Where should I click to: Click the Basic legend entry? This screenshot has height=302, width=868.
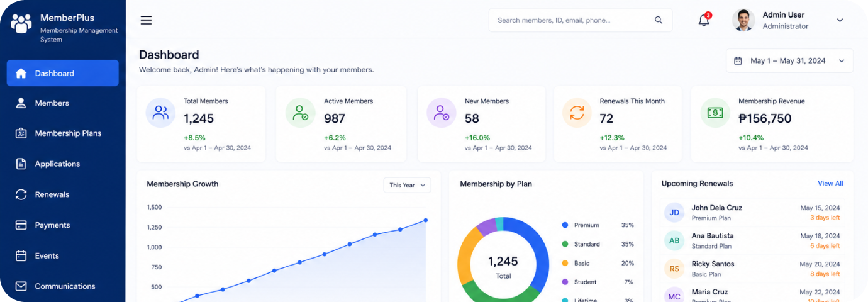tap(598, 263)
